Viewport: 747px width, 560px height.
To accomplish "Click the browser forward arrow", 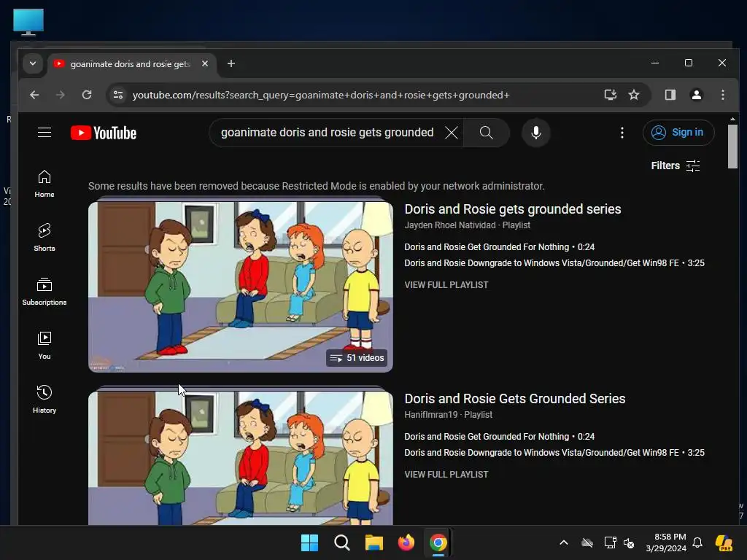I will 60,95.
